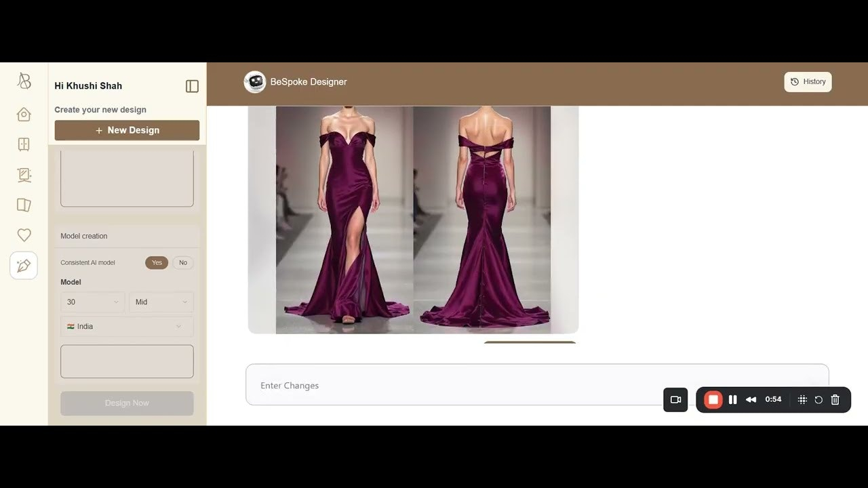The image size is (868, 488).
Task: Open the home icon in sidebar
Action: point(24,114)
